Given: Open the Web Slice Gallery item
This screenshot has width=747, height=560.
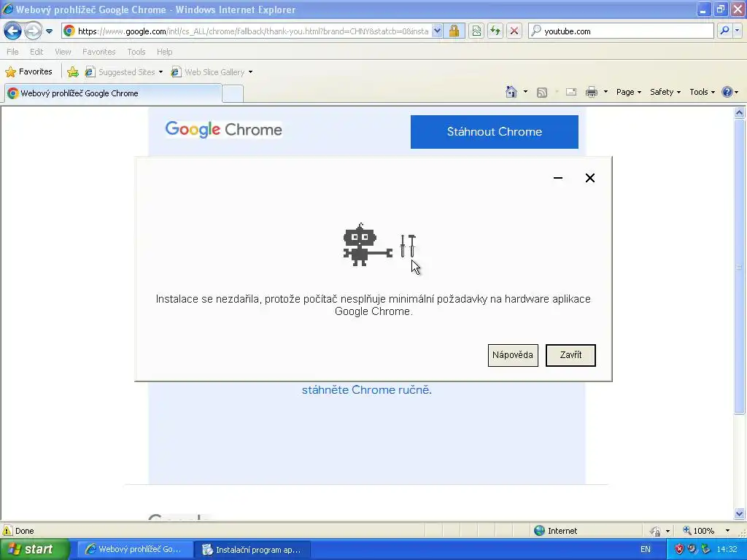Looking at the screenshot, I should click(212, 72).
